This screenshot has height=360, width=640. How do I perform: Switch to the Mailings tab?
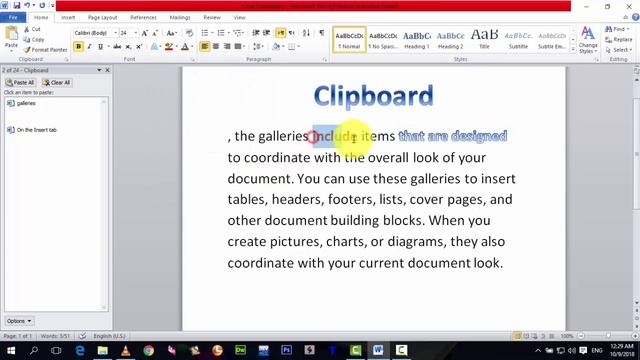pos(180,18)
